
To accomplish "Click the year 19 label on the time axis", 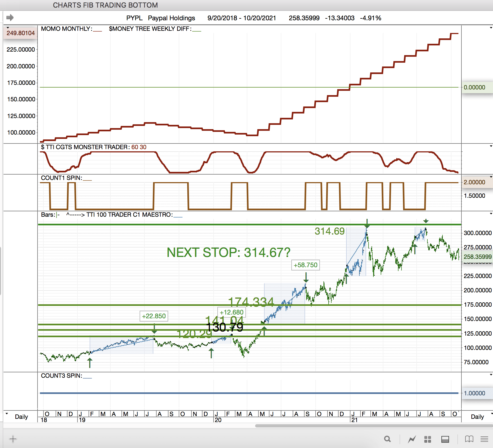I will tap(82, 420).
